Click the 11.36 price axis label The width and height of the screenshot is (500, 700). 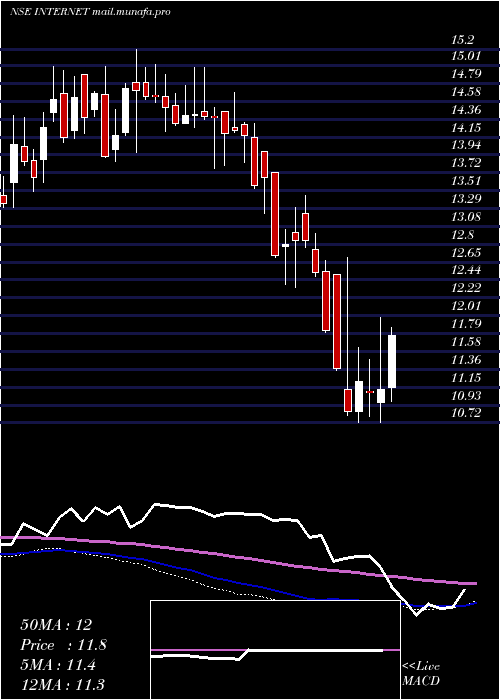[x=466, y=360]
